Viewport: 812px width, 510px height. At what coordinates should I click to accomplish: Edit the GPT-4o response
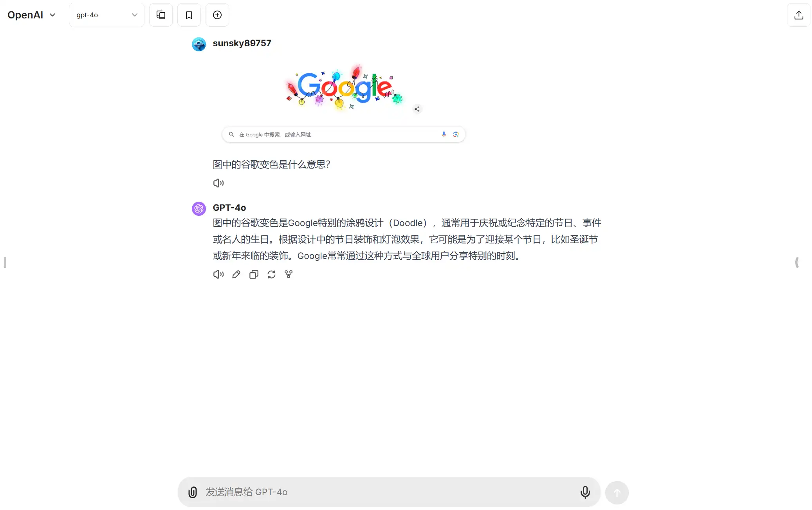[x=236, y=274]
